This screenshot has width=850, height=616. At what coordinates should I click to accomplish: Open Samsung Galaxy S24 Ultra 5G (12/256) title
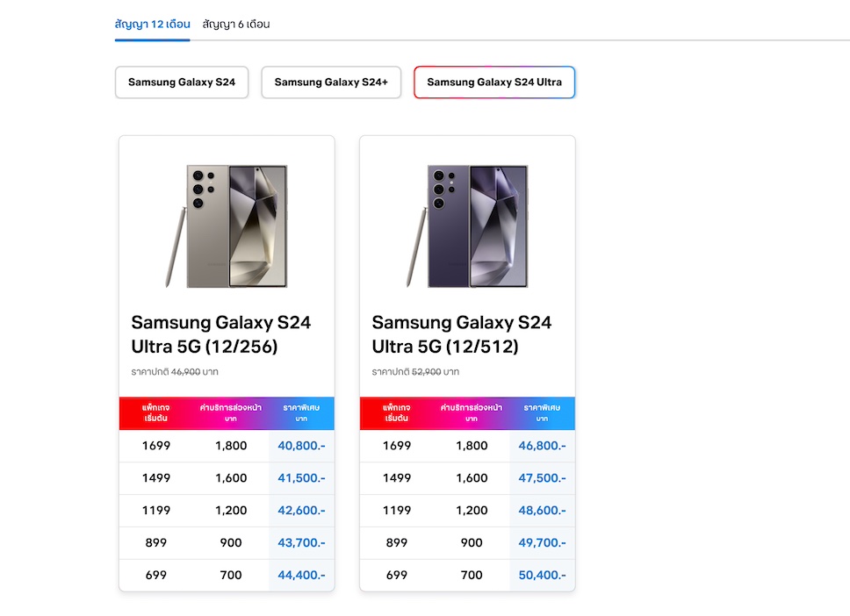click(220, 334)
